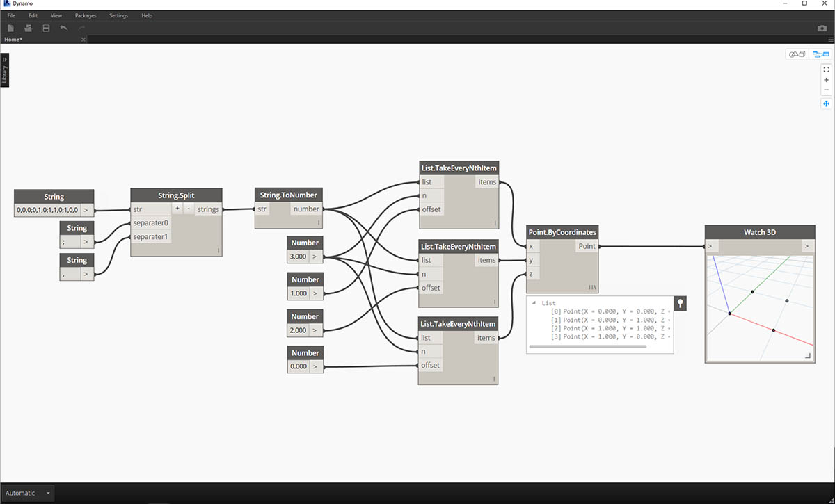835x504 pixels.
Task: Click the Watch 3D resize handle
Action: pos(808,356)
